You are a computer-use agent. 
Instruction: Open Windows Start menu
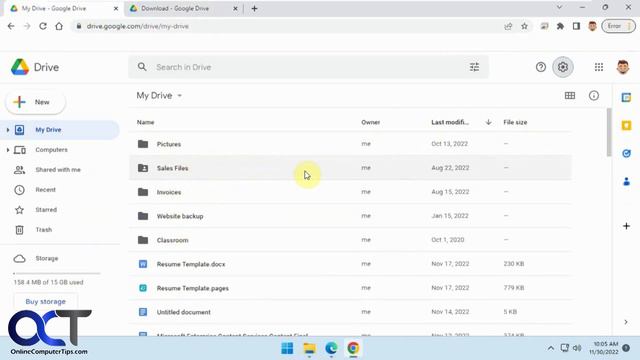pyautogui.click(x=287, y=348)
